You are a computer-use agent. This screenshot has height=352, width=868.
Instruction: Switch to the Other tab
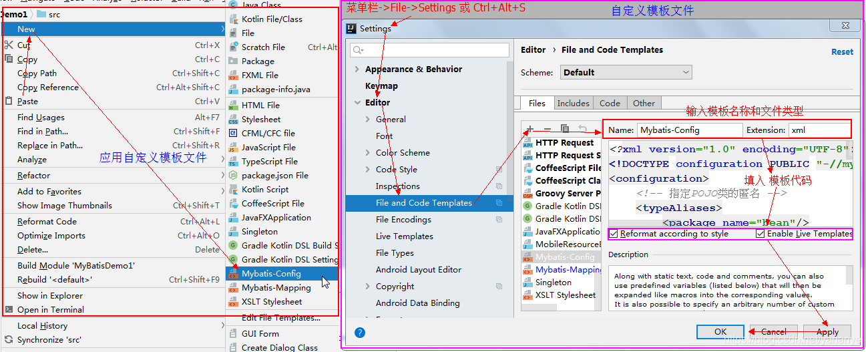[x=644, y=103]
